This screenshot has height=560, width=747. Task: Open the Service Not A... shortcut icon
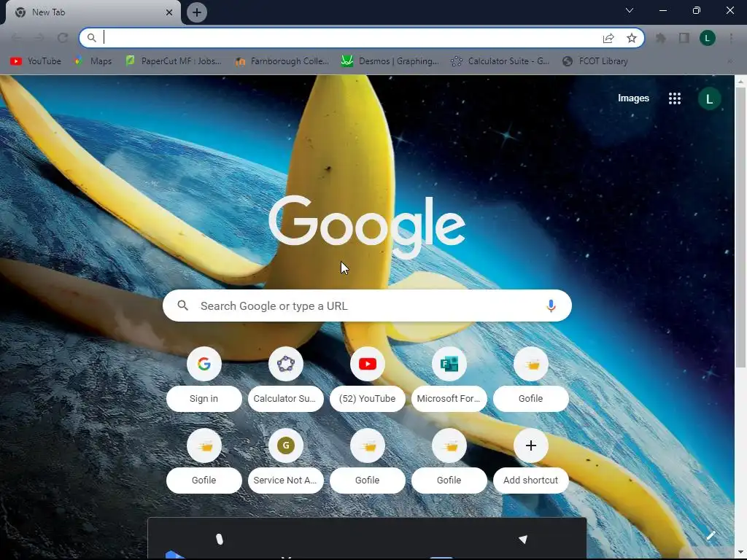click(286, 446)
